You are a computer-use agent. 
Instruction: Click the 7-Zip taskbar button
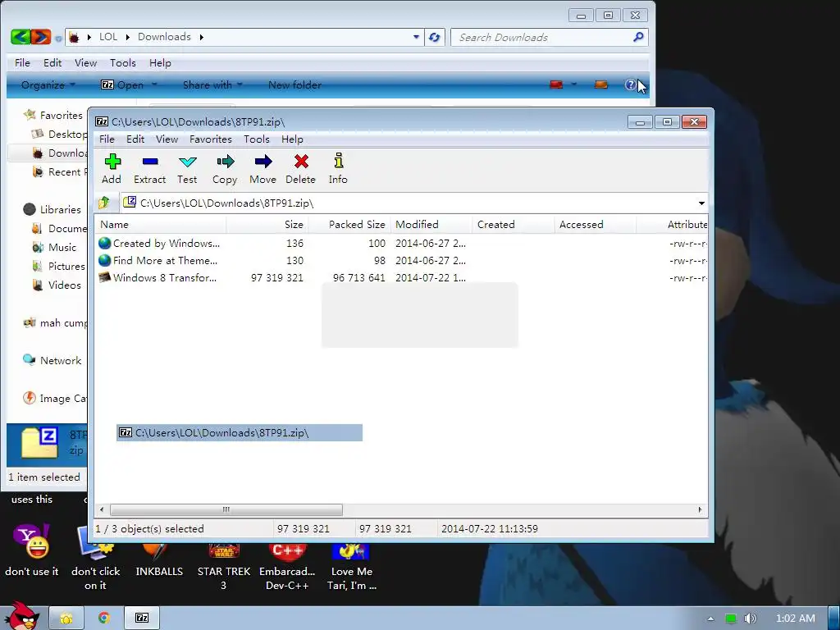pos(142,619)
